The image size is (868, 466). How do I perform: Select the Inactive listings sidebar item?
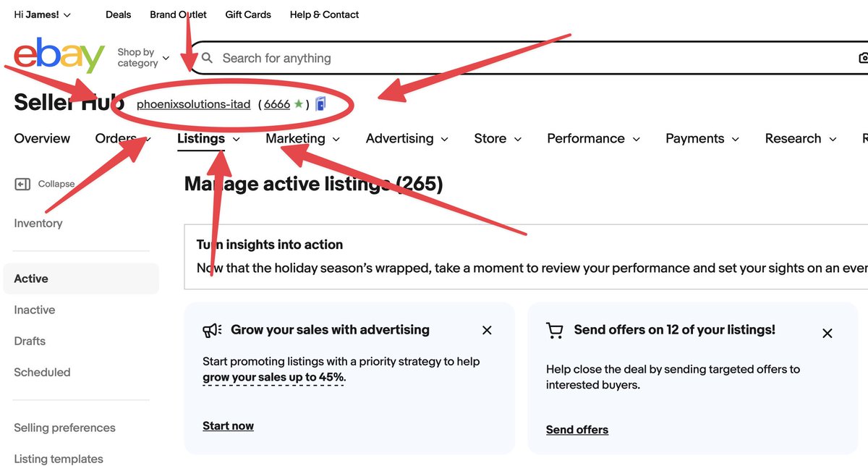(35, 310)
